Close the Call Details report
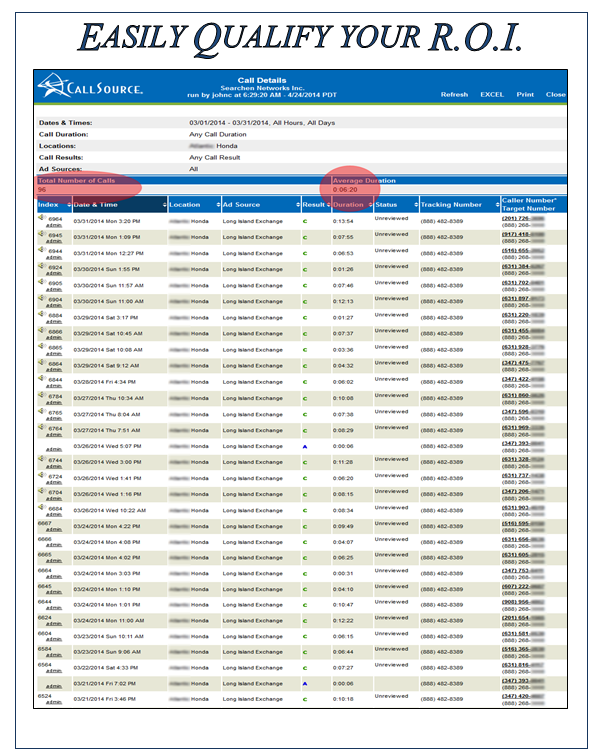Screen dimensions: 595x751 click(x=556, y=94)
